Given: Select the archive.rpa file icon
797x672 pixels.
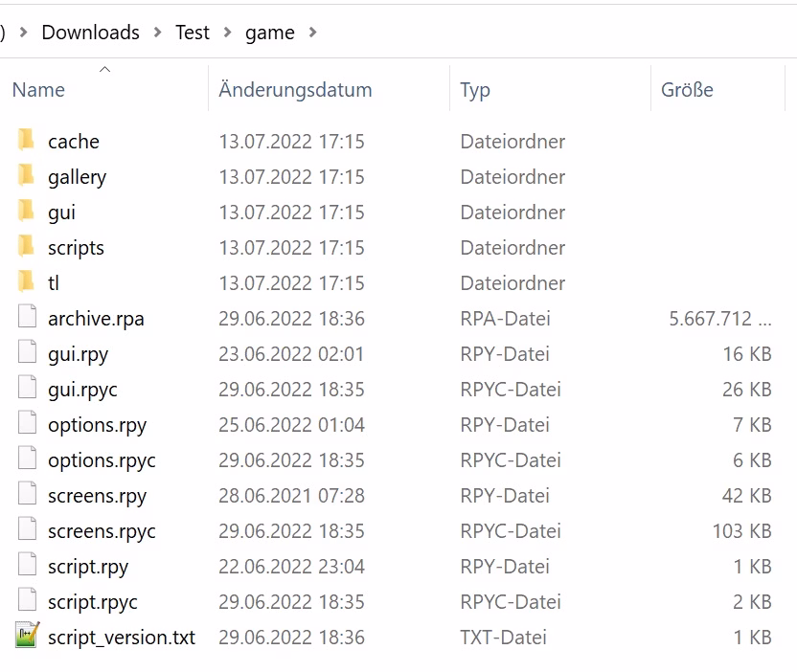Looking at the screenshot, I should (26, 318).
